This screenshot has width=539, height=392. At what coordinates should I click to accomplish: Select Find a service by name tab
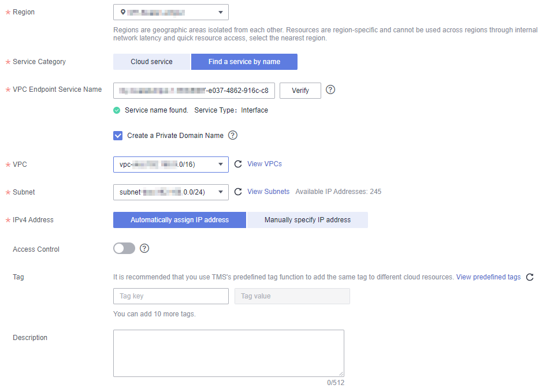(x=244, y=62)
